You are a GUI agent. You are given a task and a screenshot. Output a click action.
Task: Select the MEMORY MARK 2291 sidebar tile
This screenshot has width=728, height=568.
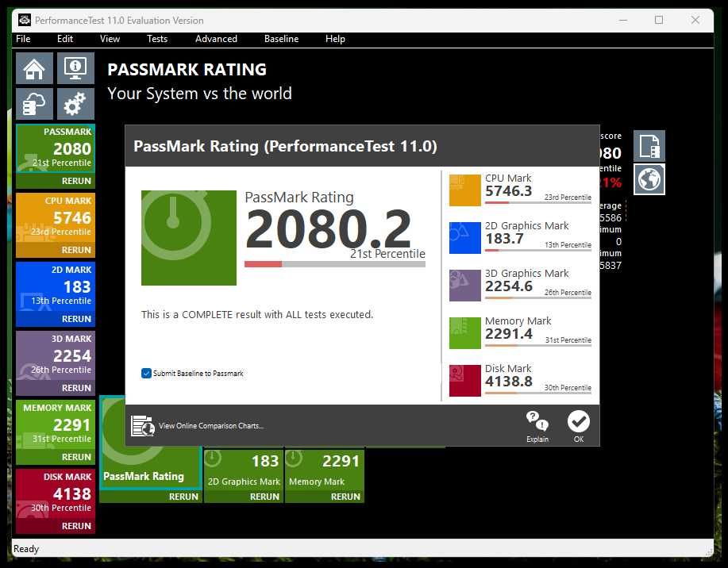tap(56, 424)
